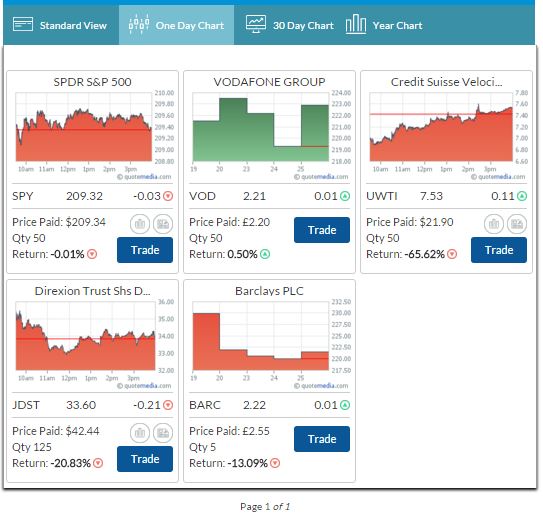Viewport: 543px width, 519px height.
Task: Click the first round icon in the SPY card
Action: 140,224
